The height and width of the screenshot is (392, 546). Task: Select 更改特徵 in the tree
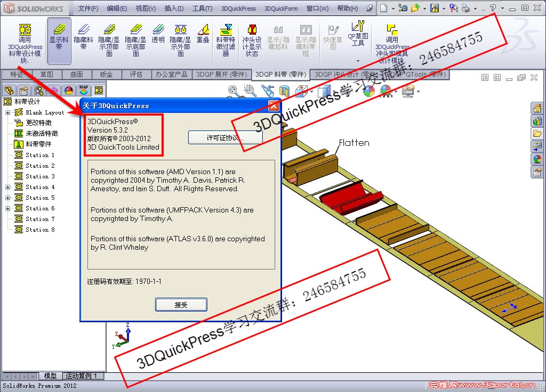click(x=38, y=123)
